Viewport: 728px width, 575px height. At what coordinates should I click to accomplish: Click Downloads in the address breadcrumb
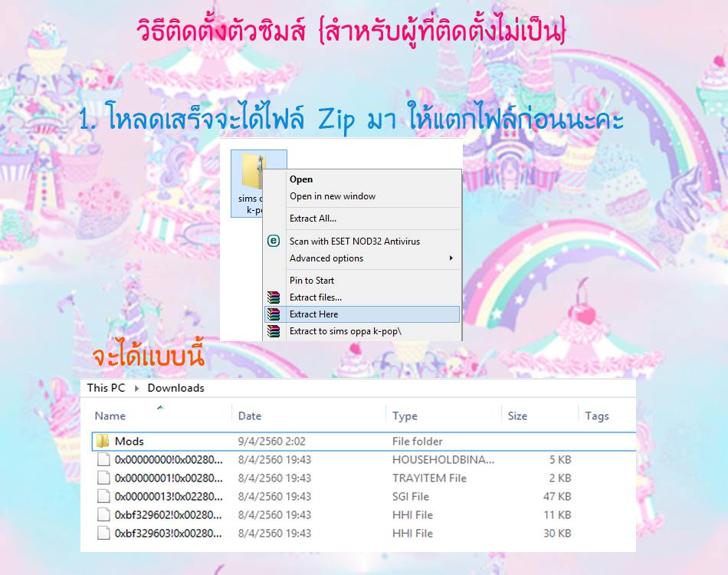click(x=176, y=388)
